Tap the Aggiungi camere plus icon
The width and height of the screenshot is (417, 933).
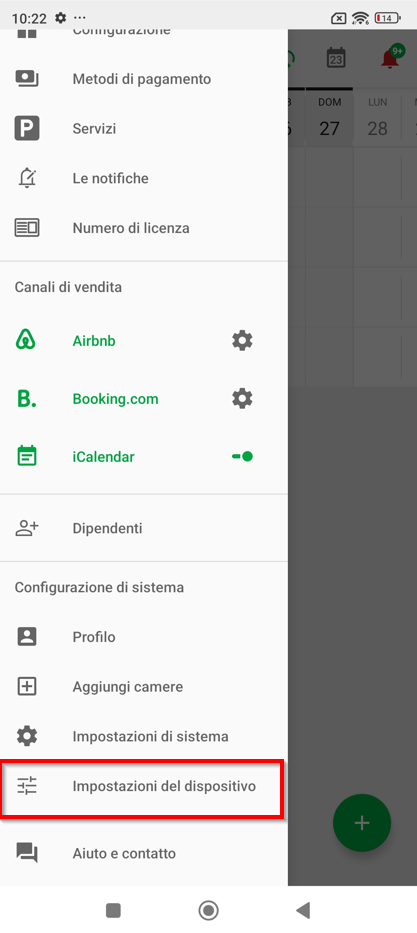[27, 687]
